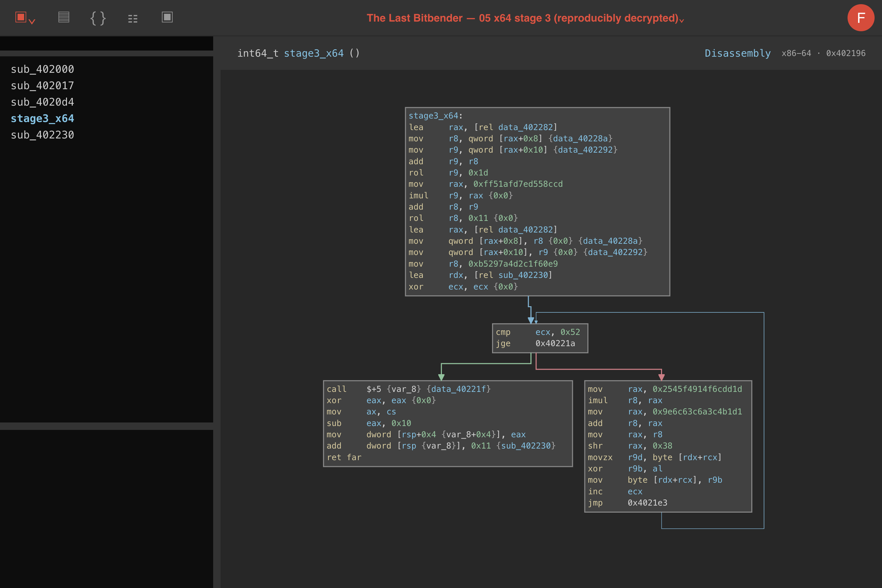Open the Disassembly view selector
The height and width of the screenshot is (588, 882).
tap(738, 53)
